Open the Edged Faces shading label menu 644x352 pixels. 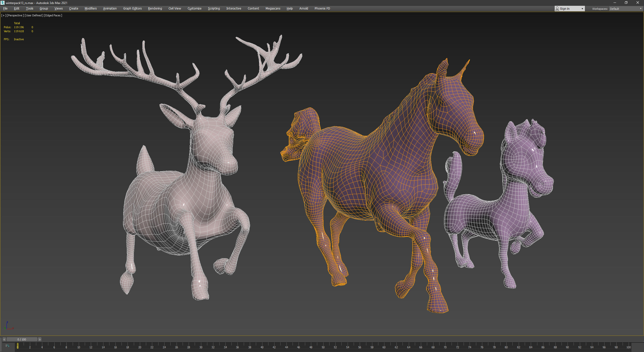pos(53,15)
